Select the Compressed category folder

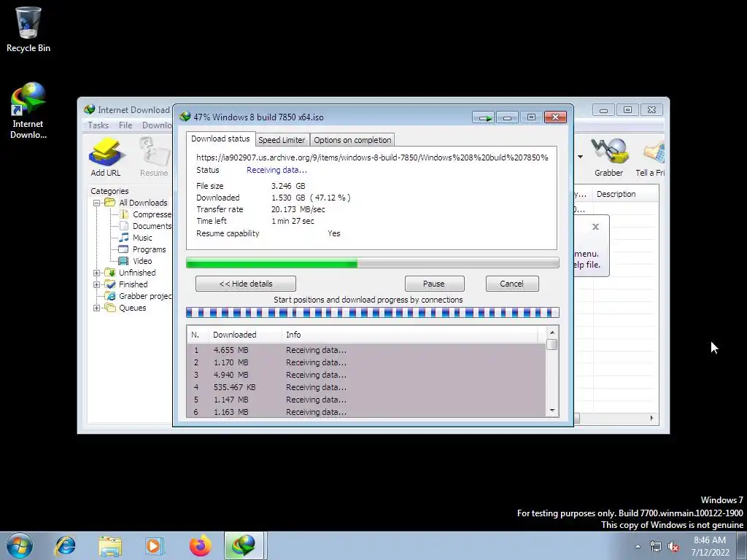(x=146, y=214)
